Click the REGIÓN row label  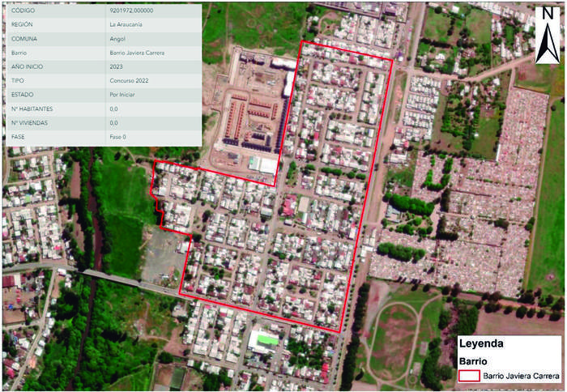pos(21,25)
